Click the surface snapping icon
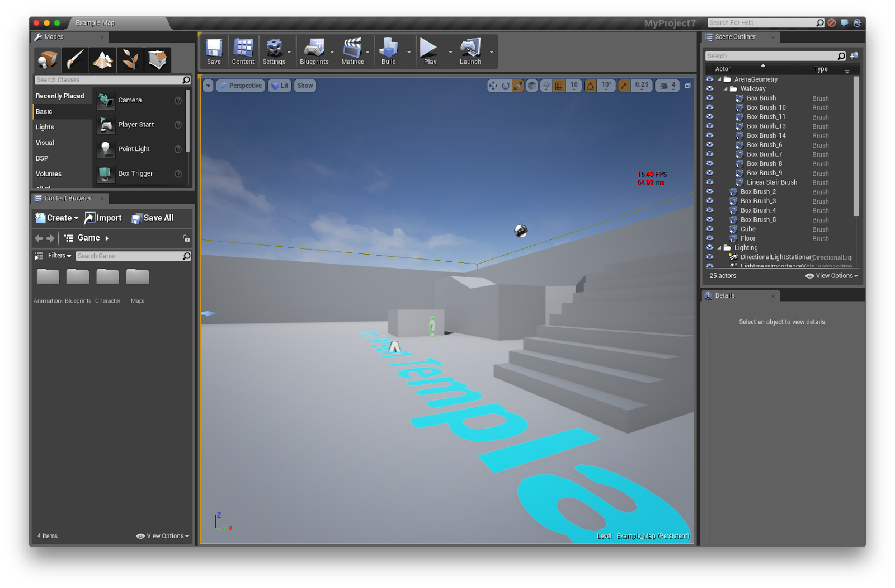Screen dimensions: 895x588 point(546,86)
